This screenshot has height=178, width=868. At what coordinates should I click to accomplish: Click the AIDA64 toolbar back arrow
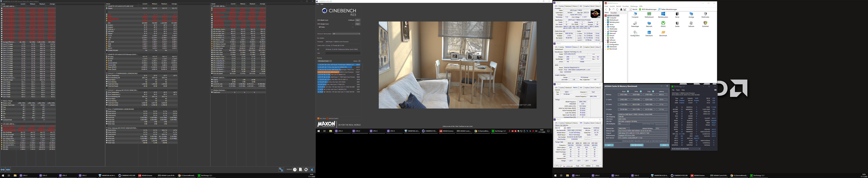(x=606, y=10)
